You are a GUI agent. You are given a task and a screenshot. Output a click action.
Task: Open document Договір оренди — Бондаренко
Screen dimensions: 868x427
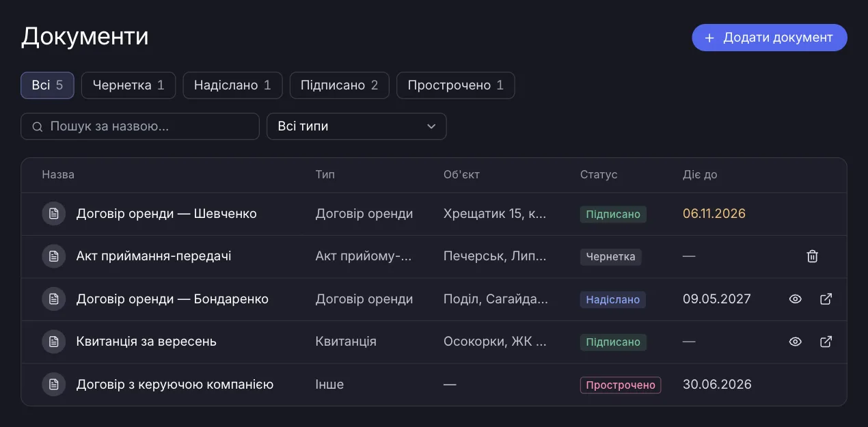[172, 299]
